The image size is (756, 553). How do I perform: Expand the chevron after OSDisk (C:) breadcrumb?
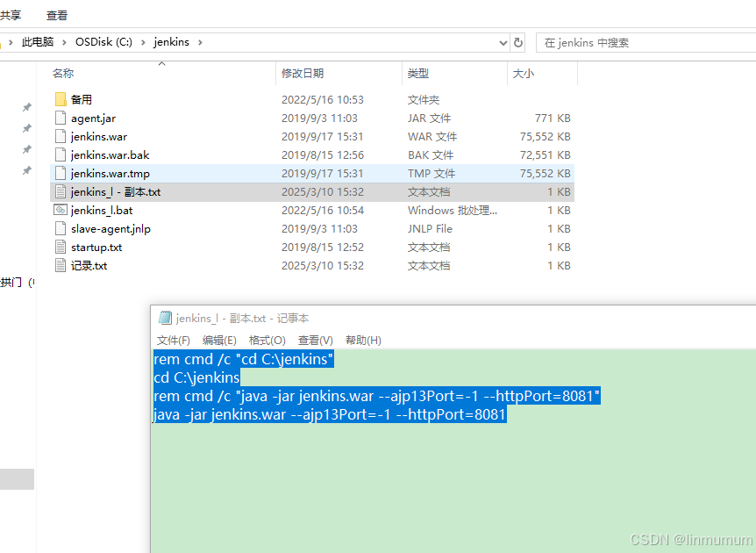(x=143, y=42)
